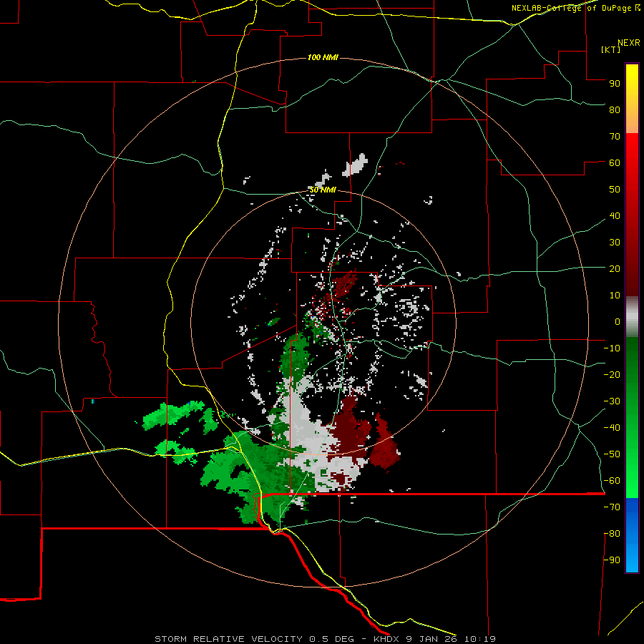Click the 70 value on velocity scale
Image resolution: width=644 pixels, height=644 pixels.
click(x=615, y=137)
